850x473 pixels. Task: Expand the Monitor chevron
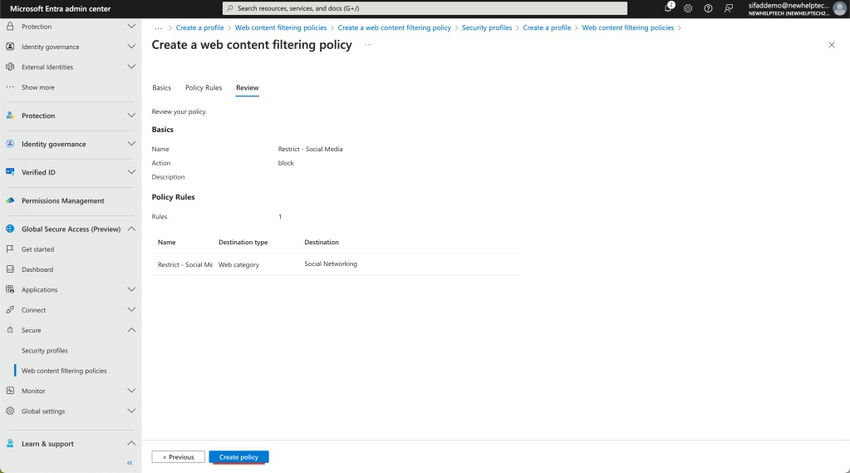pos(131,391)
